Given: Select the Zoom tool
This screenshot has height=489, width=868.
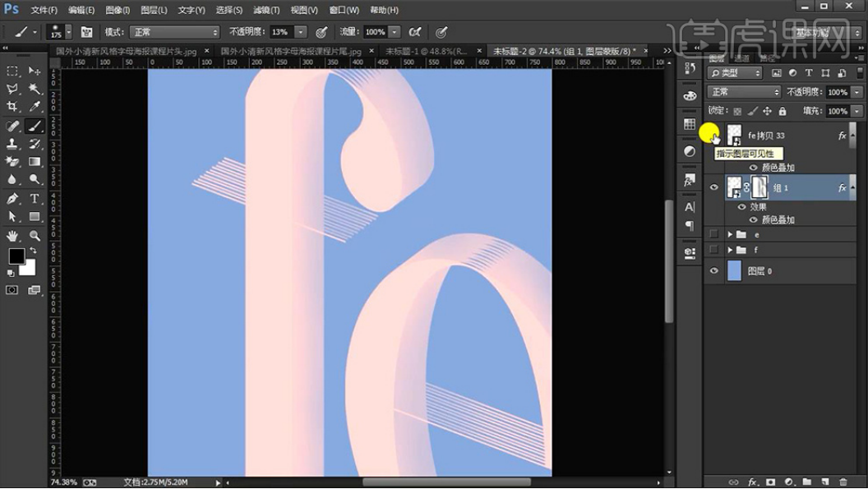Looking at the screenshot, I should (x=35, y=236).
